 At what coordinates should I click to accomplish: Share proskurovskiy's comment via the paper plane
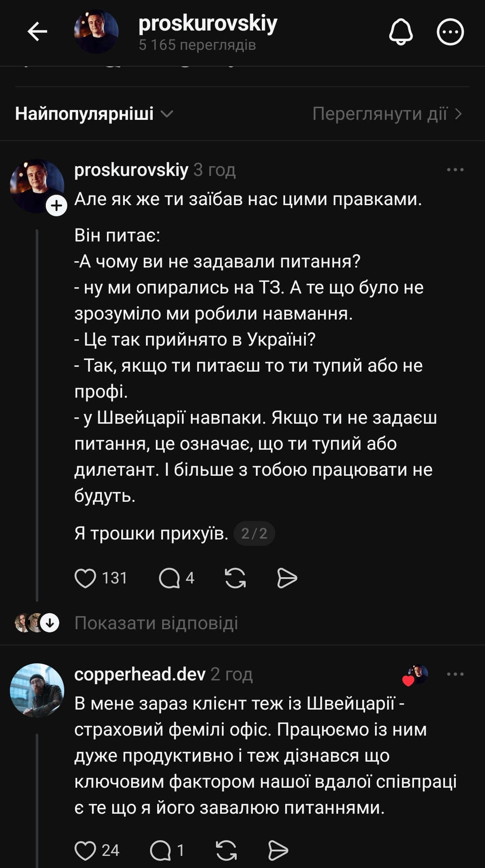coord(287,579)
